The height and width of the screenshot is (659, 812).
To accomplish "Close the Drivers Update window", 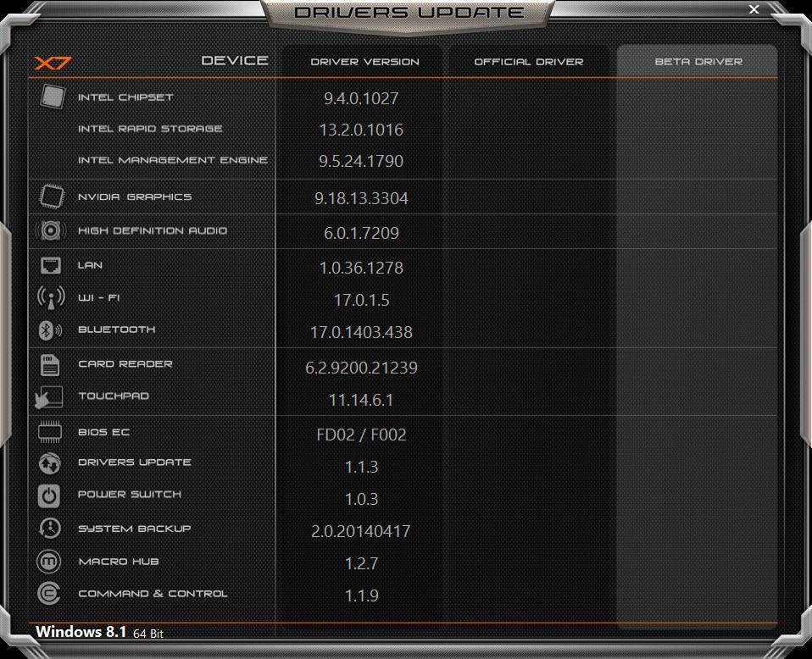I will (x=754, y=9).
